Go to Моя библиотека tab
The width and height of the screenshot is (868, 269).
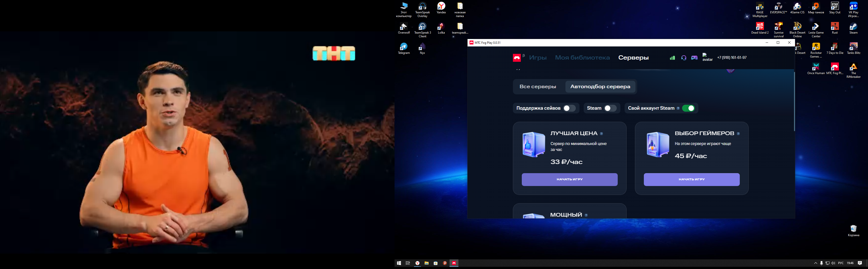coord(582,58)
